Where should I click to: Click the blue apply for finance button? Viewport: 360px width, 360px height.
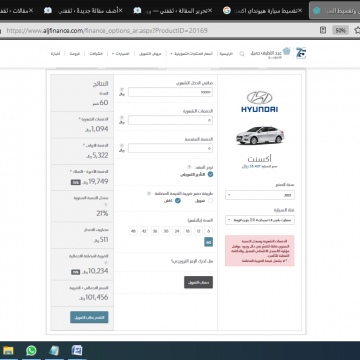pos(89,317)
